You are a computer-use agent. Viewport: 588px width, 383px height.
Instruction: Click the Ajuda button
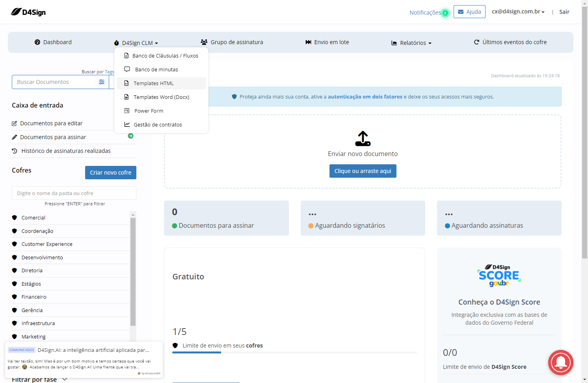click(x=469, y=12)
